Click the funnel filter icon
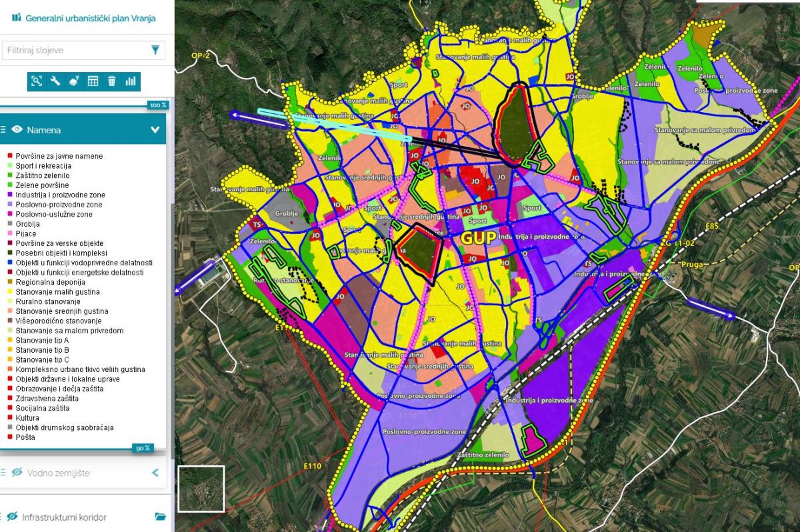Viewport: 800px width, 532px height. coord(155,50)
